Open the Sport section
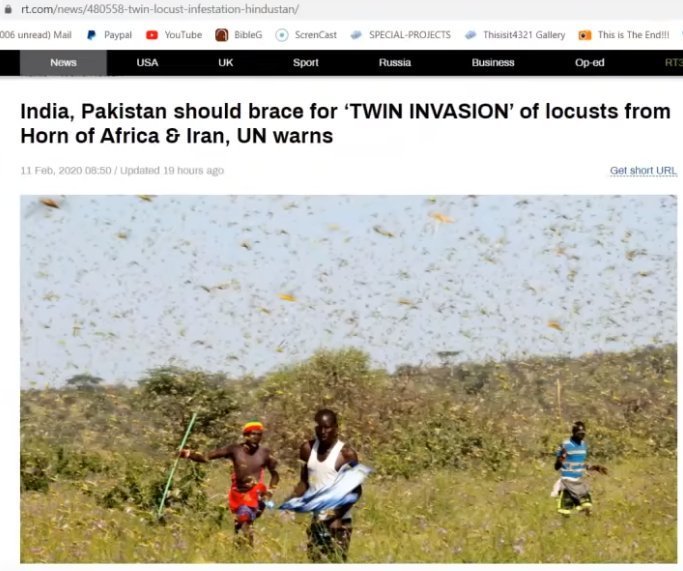This screenshot has width=683, height=571. pyautogui.click(x=305, y=63)
